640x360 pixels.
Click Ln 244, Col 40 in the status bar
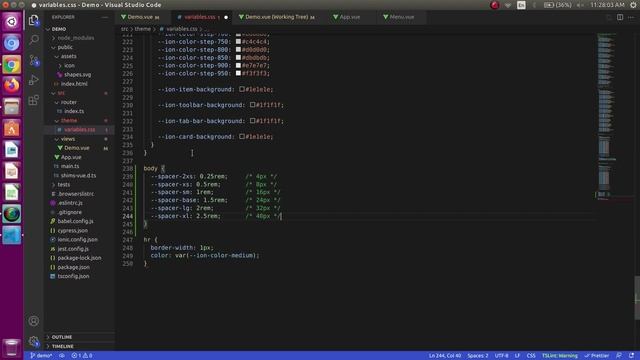(445, 356)
